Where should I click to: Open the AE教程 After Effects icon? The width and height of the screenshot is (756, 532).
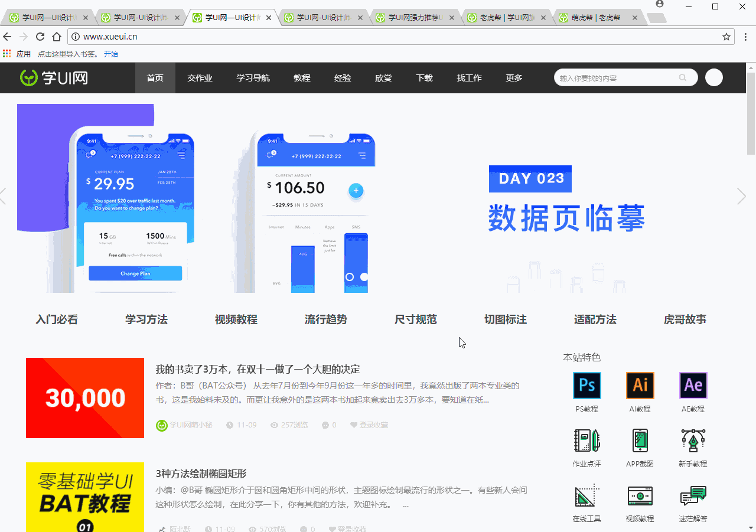pos(693,384)
